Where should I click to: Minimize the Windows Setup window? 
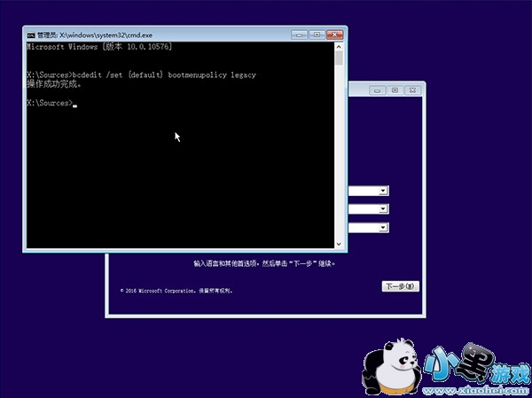[378, 90]
